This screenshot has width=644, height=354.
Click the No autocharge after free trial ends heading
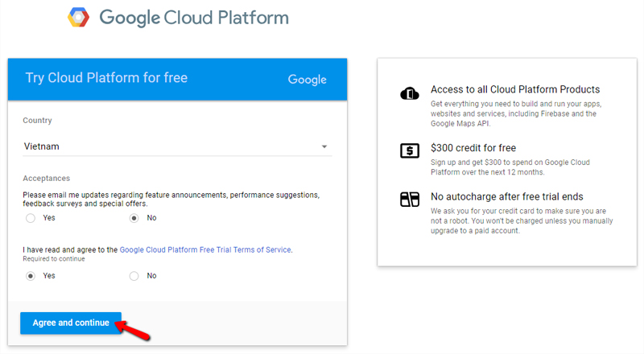(507, 197)
